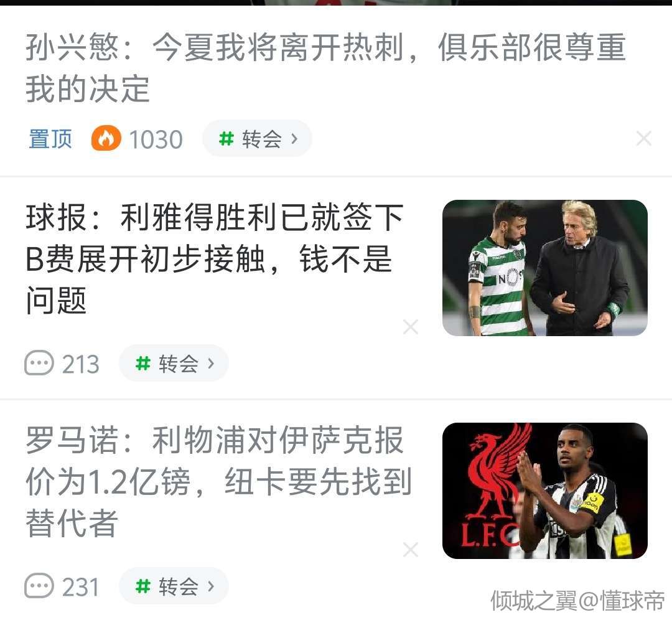
Task: Tap the green hash on B费 article tag
Action: tap(142, 364)
